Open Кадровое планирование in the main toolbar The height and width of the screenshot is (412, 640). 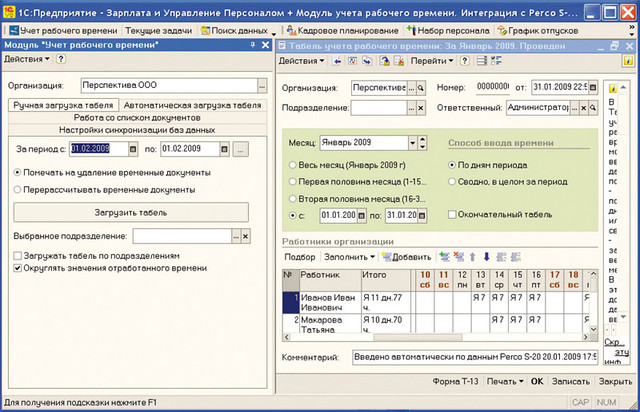[342, 31]
